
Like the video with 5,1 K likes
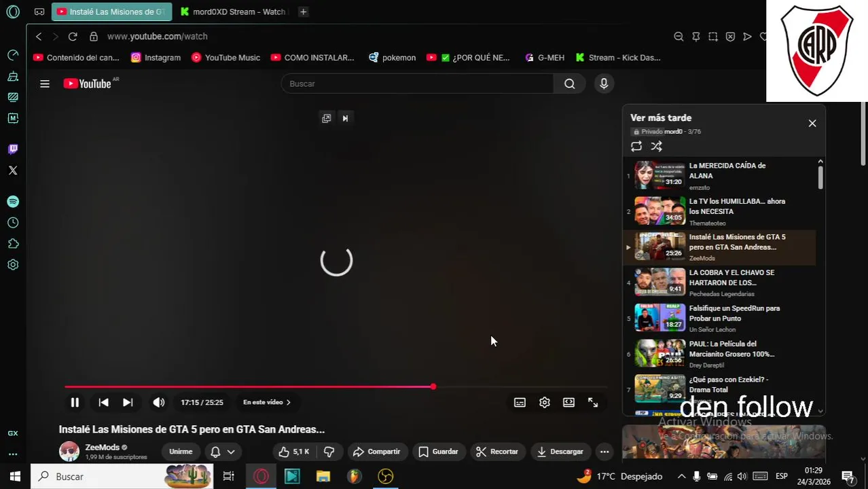[x=293, y=452]
